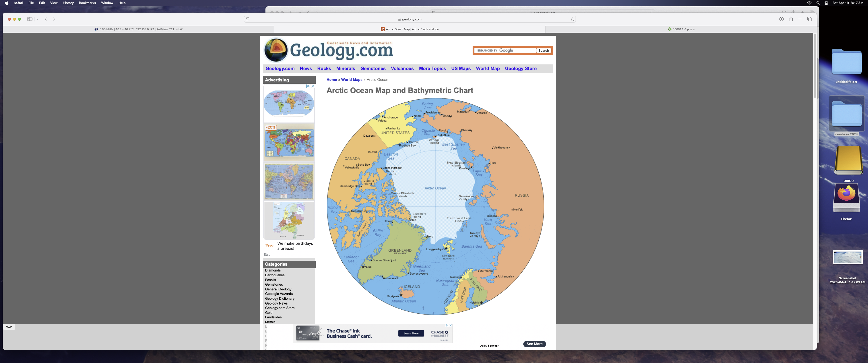Show Safari downloads icon
Image resolution: width=868 pixels, height=363 pixels.
coord(781,19)
